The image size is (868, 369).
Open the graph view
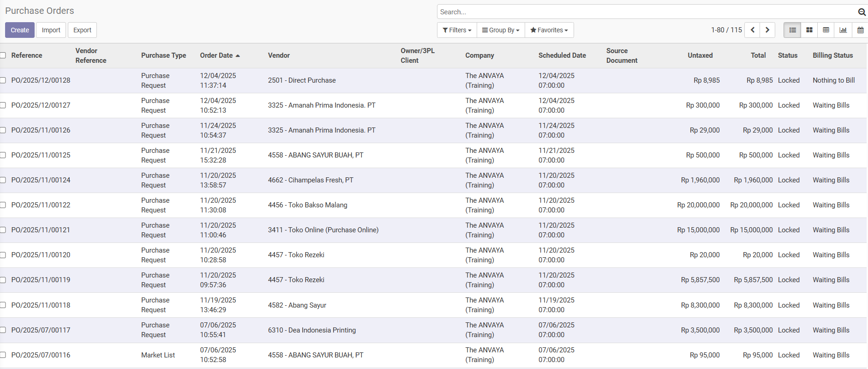click(x=843, y=30)
